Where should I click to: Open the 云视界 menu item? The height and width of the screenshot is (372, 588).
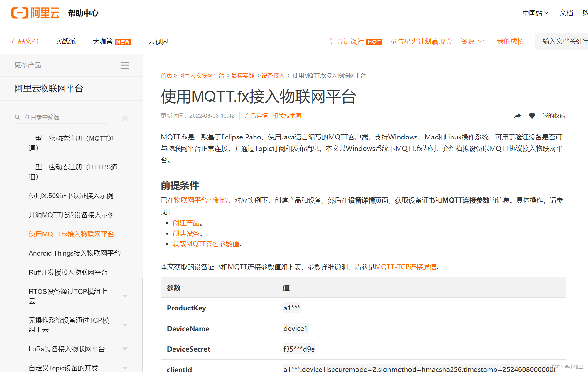pos(158,41)
